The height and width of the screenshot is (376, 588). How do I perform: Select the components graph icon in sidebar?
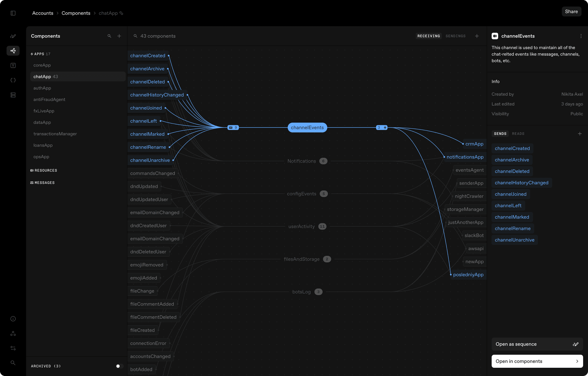click(13, 51)
